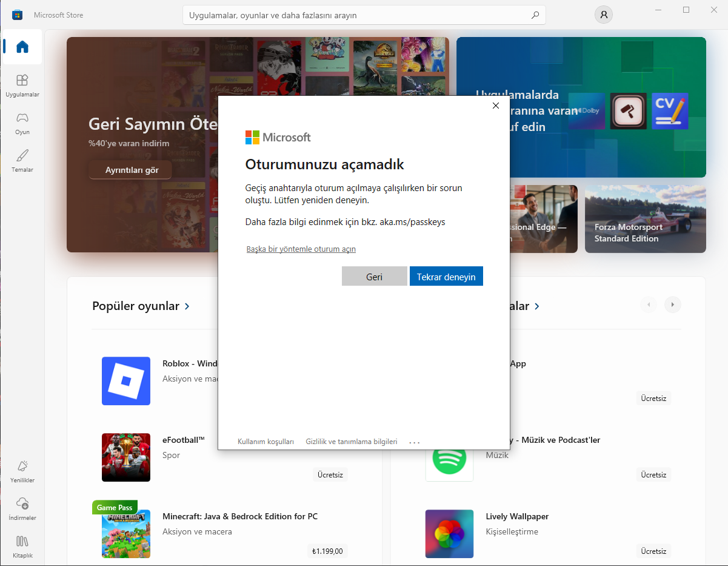Open Temalar in the sidebar
Screen dimensions: 728x566
coord(22,161)
